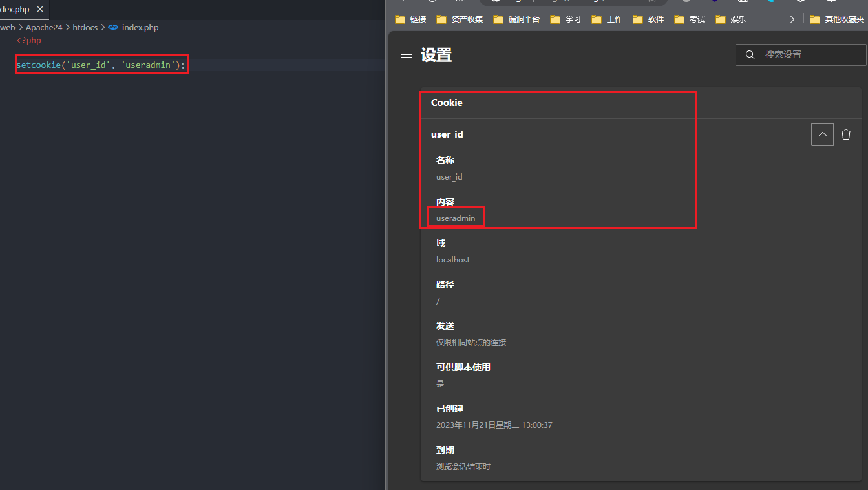Select the domain value localhost
868x490 pixels.
tap(453, 260)
